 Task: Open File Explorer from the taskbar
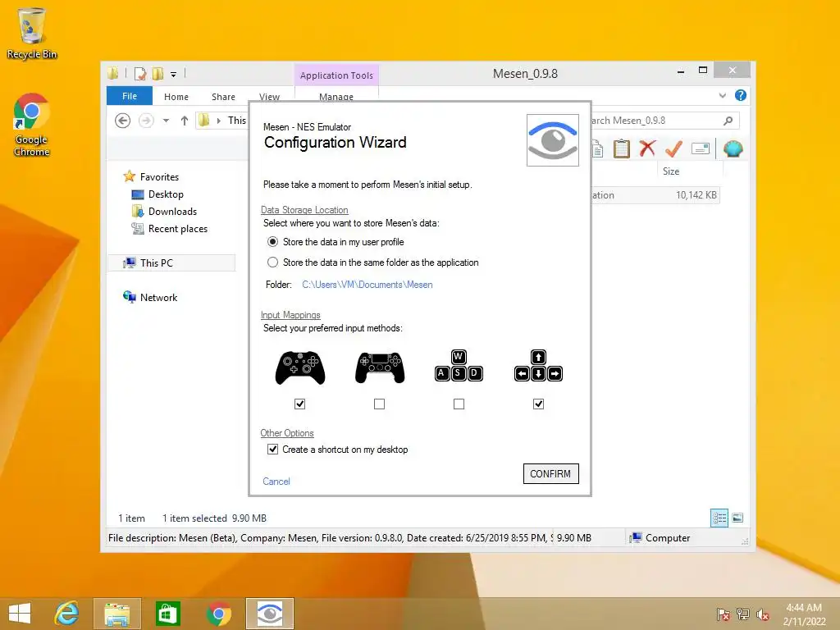click(116, 614)
